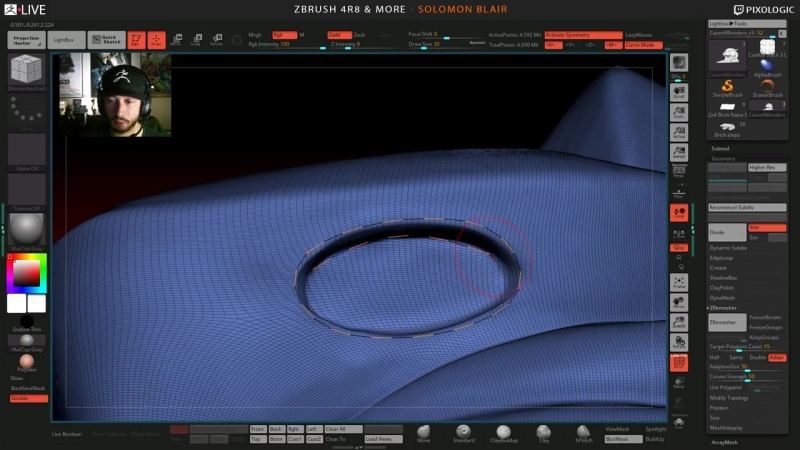Select the Scale transform tool

[x=196, y=40]
